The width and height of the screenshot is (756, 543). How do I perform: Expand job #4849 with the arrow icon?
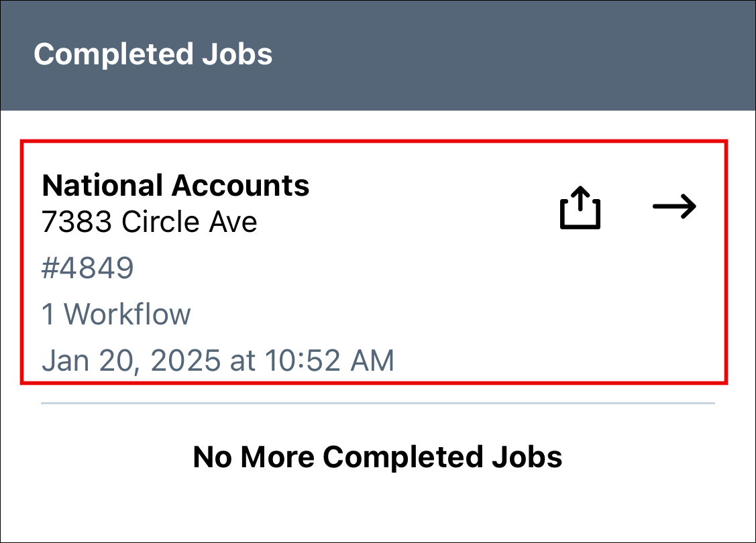coord(674,206)
